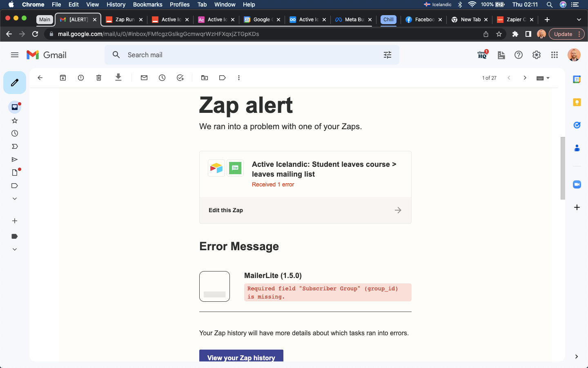Archive this email
This screenshot has width=588, height=368.
pos(63,78)
